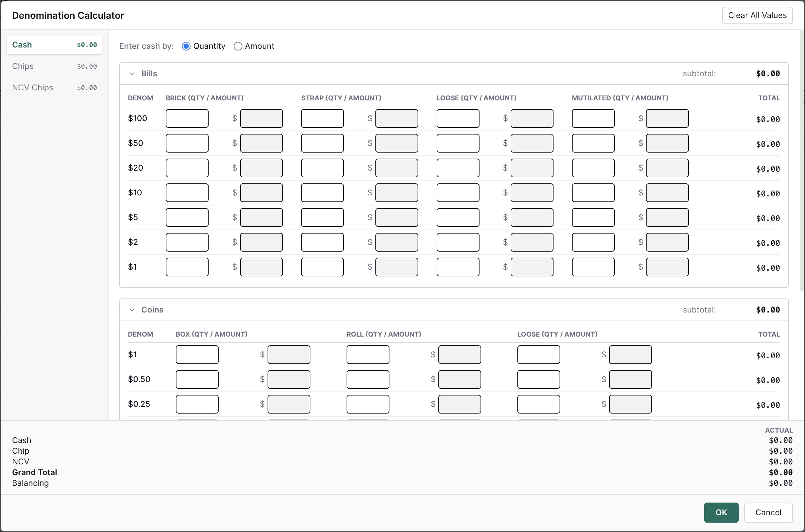Click the $100 Brick amount field
This screenshot has height=532, width=805.
coord(262,118)
